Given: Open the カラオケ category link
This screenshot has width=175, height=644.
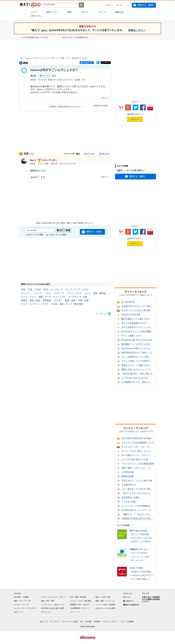Looking at the screenshot, I should [58, 301].
